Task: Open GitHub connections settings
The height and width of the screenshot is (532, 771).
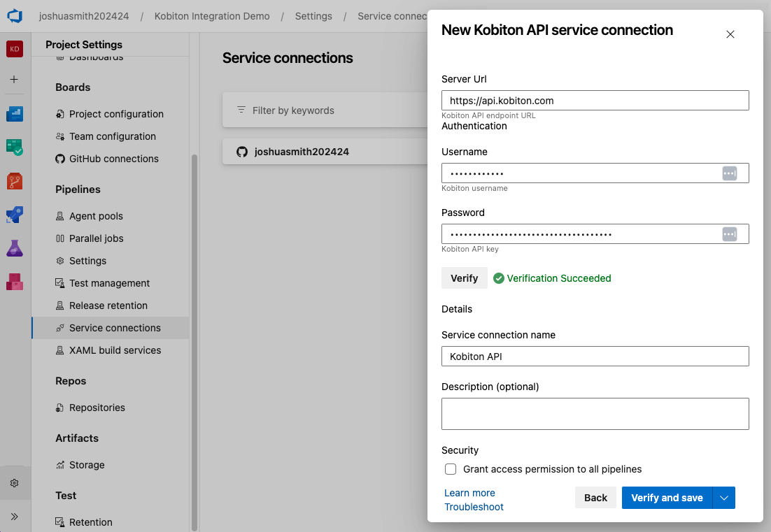Action: point(111,159)
